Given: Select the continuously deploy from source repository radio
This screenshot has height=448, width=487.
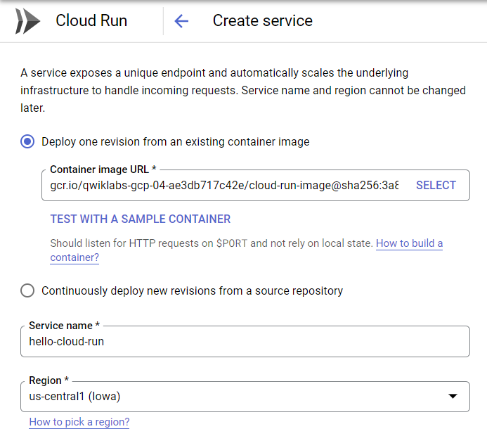Looking at the screenshot, I should (x=27, y=290).
